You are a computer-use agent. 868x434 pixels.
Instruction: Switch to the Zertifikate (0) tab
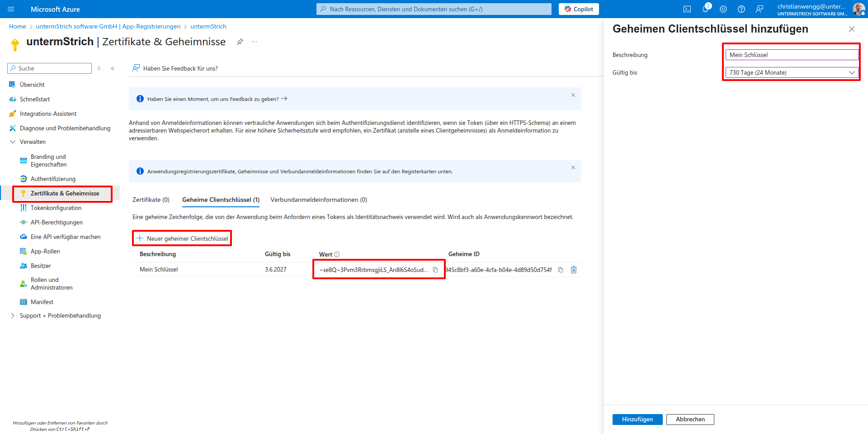click(151, 200)
